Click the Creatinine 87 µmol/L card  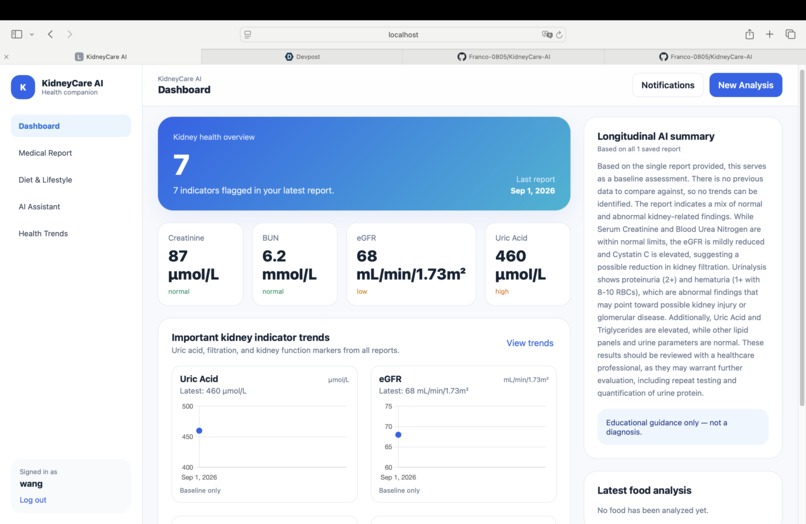[x=200, y=264]
